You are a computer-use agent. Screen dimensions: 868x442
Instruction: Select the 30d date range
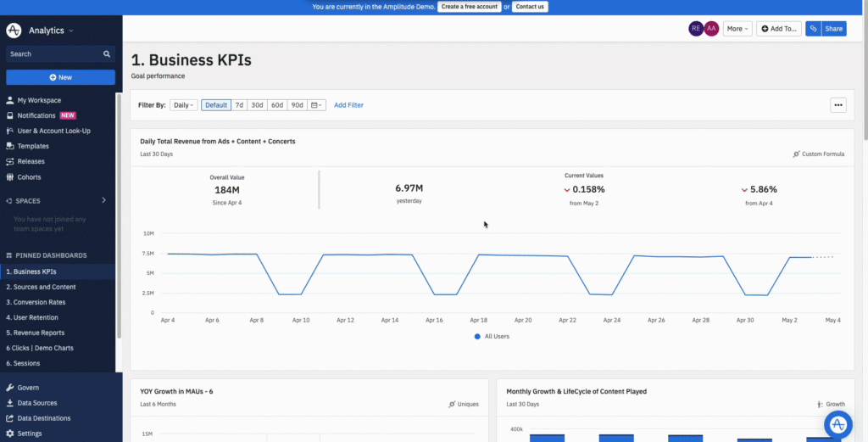(257, 105)
